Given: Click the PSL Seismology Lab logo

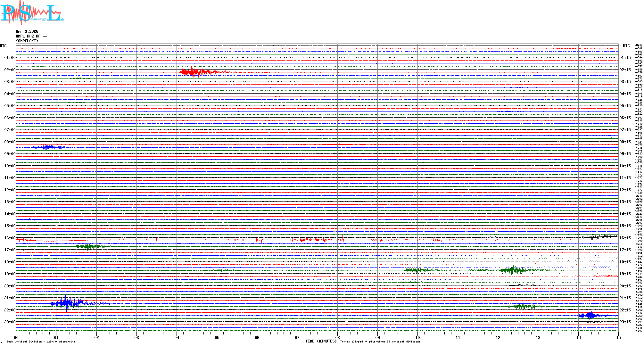Looking at the screenshot, I should [x=31, y=13].
